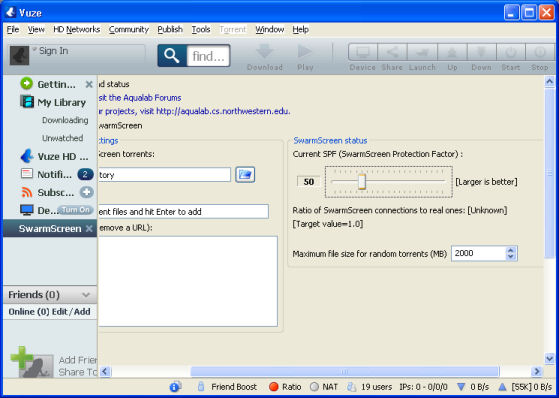Click the add subscription plus icon
Image resolution: width=559 pixels, height=398 pixels.
86,193
